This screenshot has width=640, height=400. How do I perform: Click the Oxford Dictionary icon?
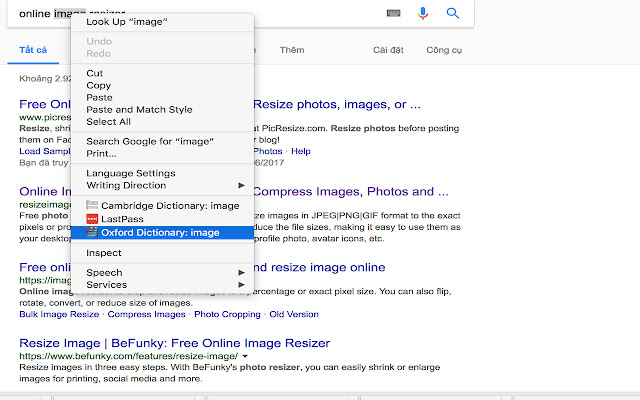pyautogui.click(x=93, y=232)
